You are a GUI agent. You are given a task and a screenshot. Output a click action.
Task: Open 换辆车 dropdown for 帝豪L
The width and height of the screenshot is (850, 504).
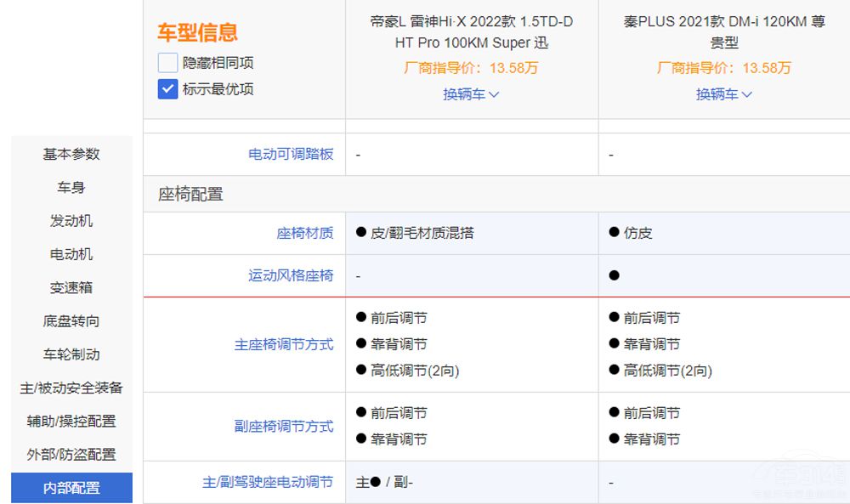click(x=471, y=94)
